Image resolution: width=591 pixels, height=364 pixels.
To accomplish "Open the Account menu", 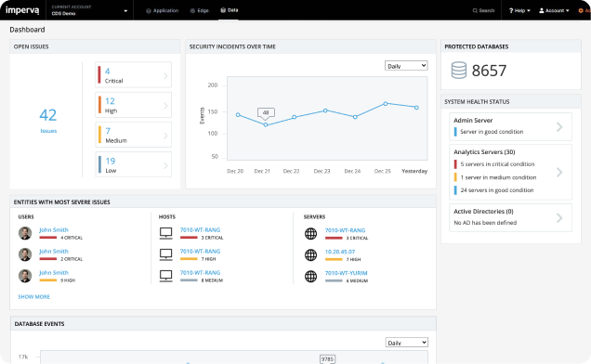I will (x=554, y=10).
